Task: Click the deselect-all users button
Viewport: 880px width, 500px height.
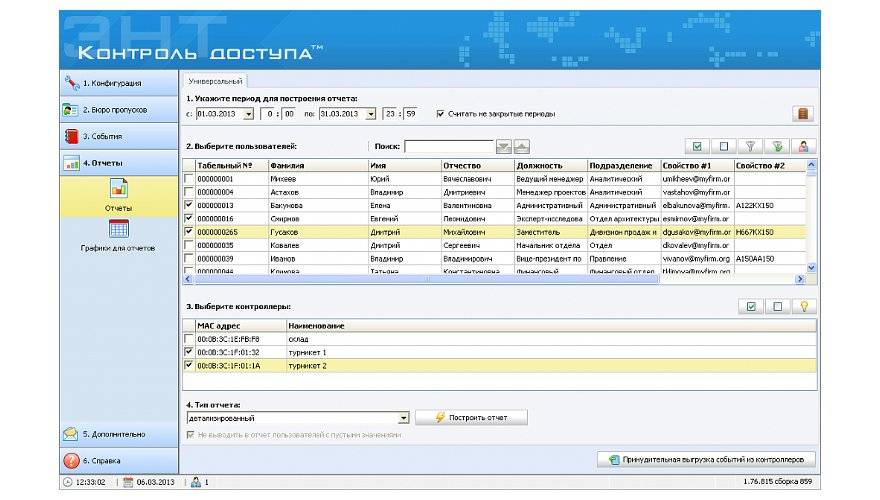Action: (x=723, y=146)
